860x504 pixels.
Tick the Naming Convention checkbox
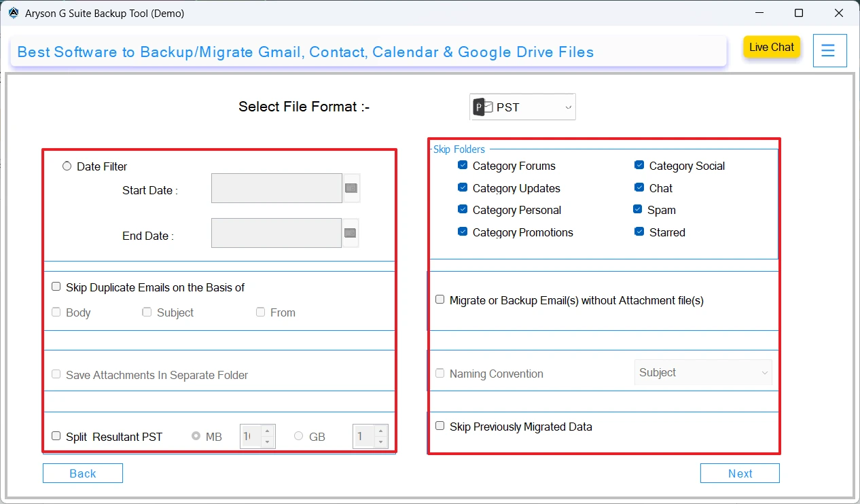[x=440, y=373]
